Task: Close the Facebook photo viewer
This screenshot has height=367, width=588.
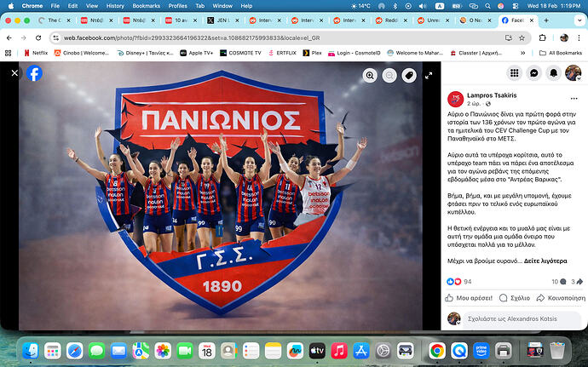Action: 14,73
